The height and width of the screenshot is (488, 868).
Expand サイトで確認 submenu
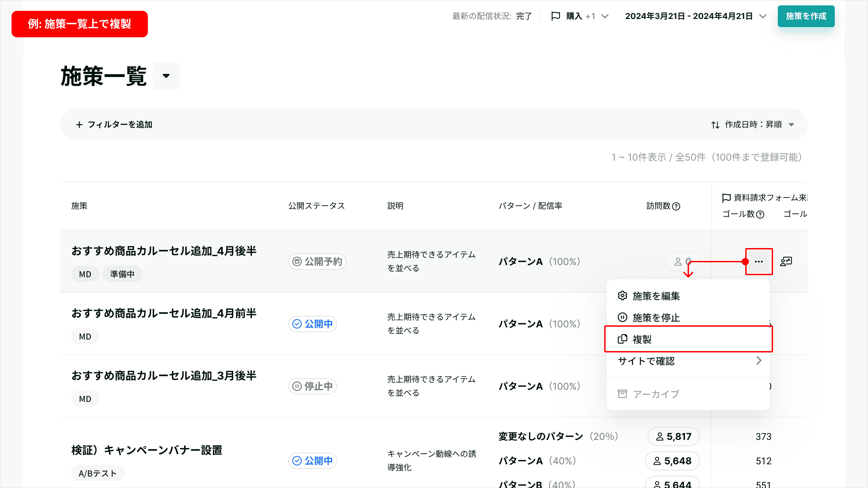[688, 361]
